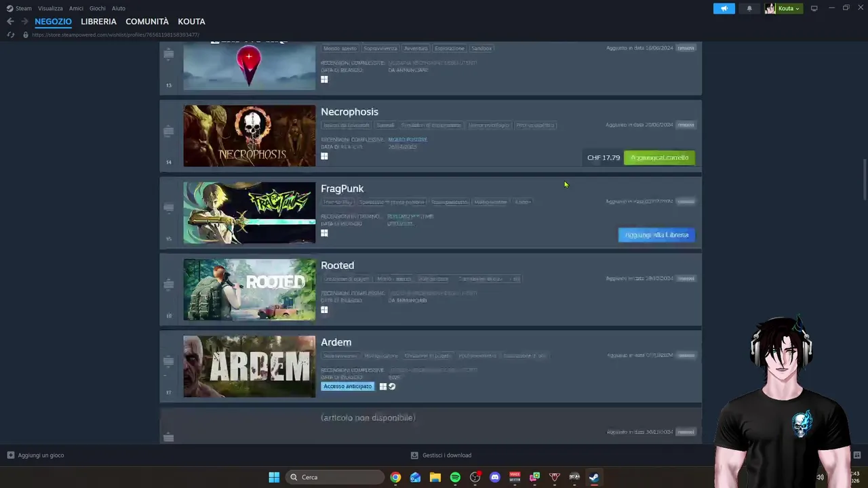Image resolution: width=868 pixels, height=488 pixels.
Task: Click Windows platform icon under FragPunk
Action: (x=324, y=232)
